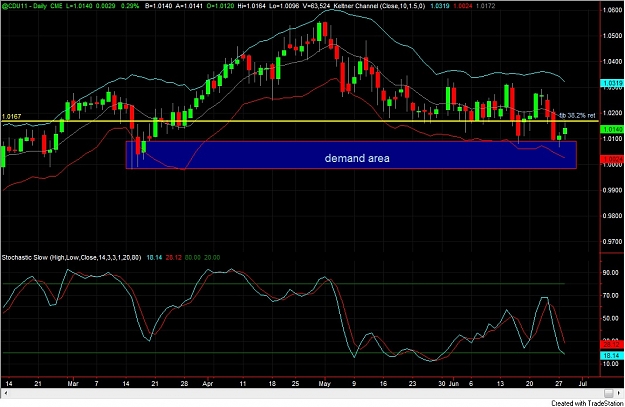Screen dimensions: 625x407
Task: Click the cyan 1.0319 value in top status line
Action: (x=440, y=6)
